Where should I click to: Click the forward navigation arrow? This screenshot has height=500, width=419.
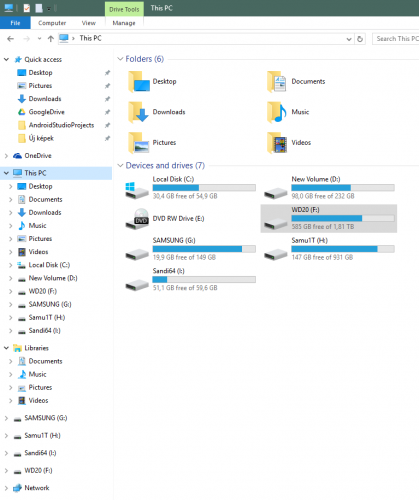click(27, 39)
